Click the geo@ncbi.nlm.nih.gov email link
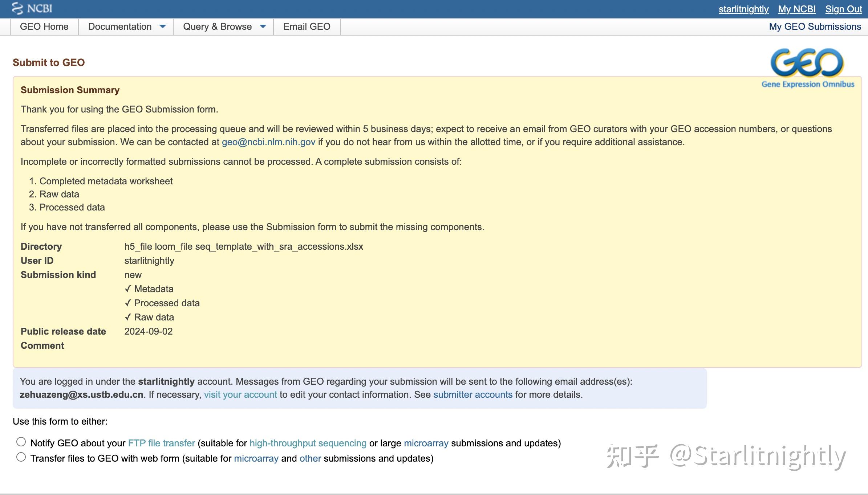This screenshot has height=495, width=868. [268, 142]
